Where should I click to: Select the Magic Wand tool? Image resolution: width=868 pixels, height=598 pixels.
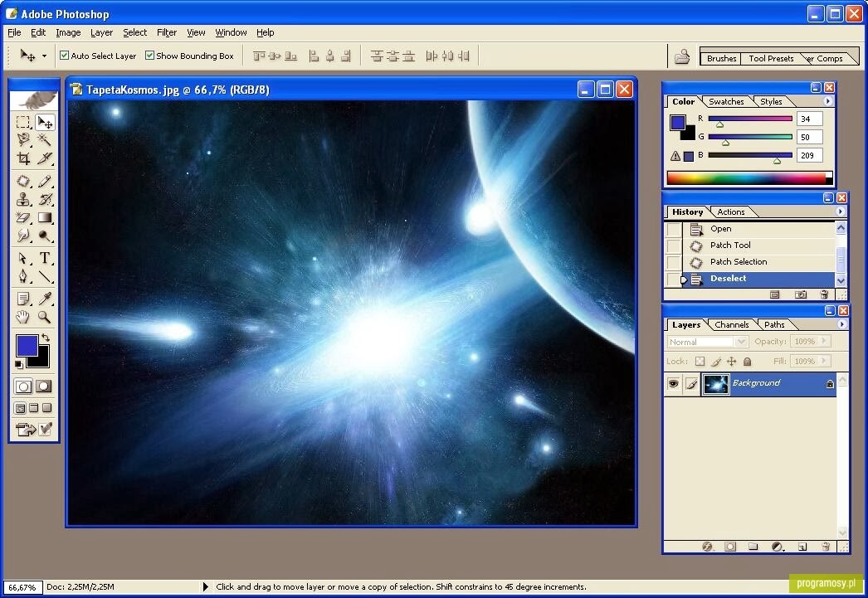coord(45,139)
